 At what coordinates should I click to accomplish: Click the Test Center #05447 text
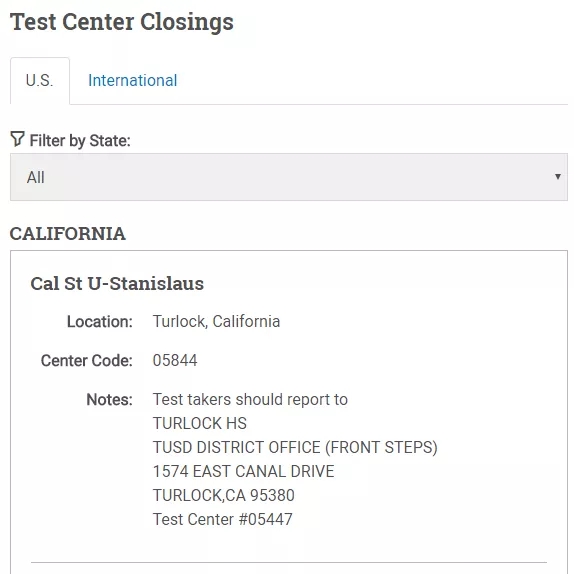click(x=223, y=519)
